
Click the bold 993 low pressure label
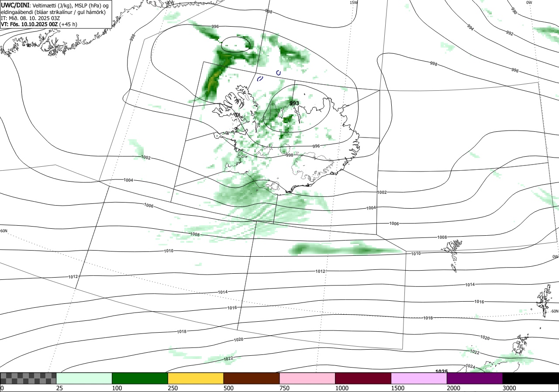294,103
